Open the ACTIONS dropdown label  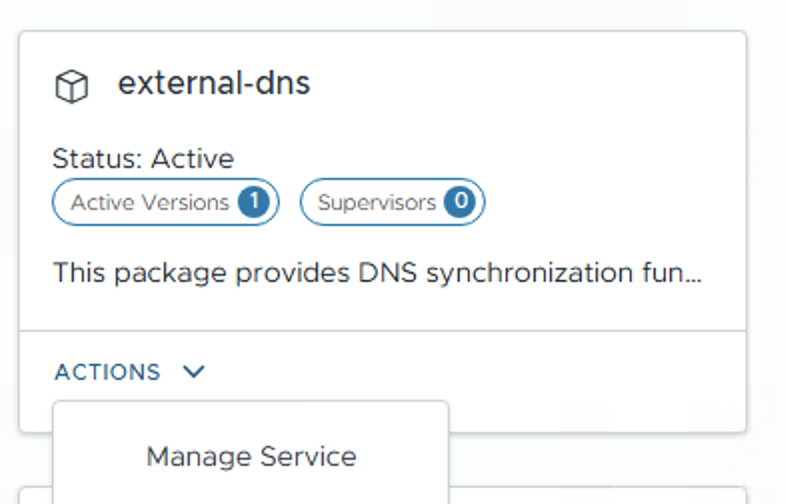click(108, 372)
